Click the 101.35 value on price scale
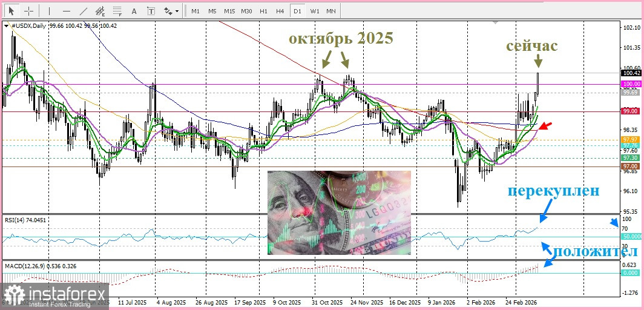Viewport: 644px width, 310px height. coord(632,48)
